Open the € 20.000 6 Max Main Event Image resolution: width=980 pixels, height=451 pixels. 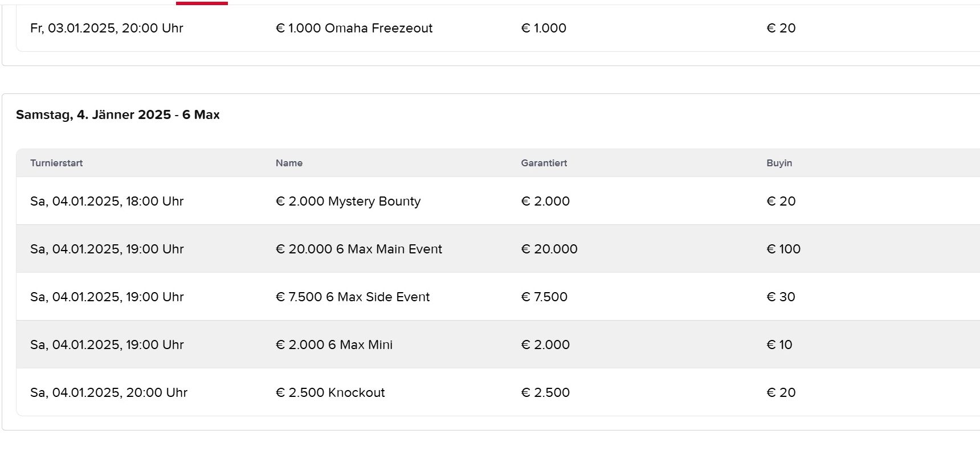click(x=358, y=249)
